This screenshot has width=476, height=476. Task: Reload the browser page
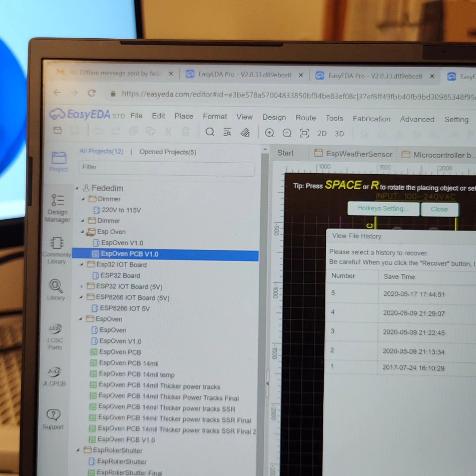click(x=92, y=93)
